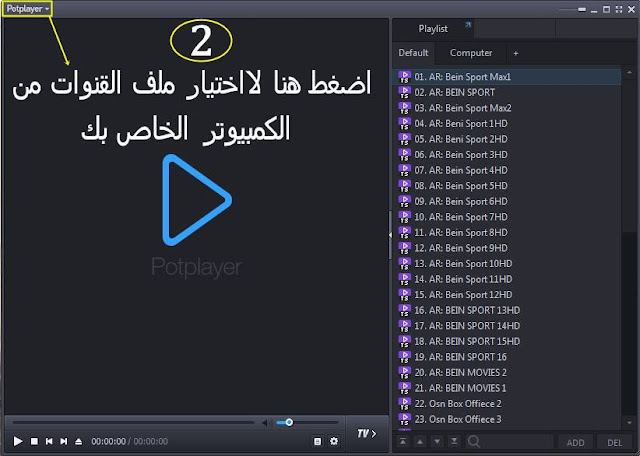Screen dimensions: 640x456
Task: Open the playlist search magnifier
Action: (473, 441)
